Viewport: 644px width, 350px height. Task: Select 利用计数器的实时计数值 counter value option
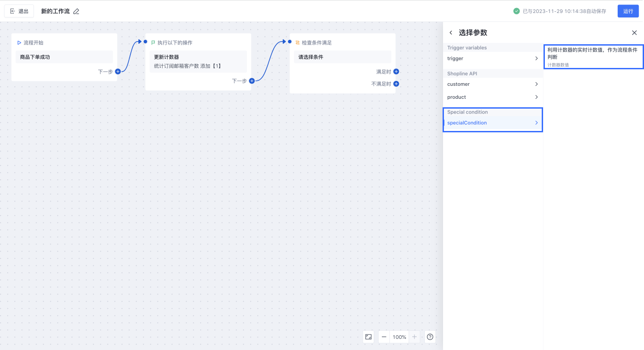pyautogui.click(x=594, y=57)
